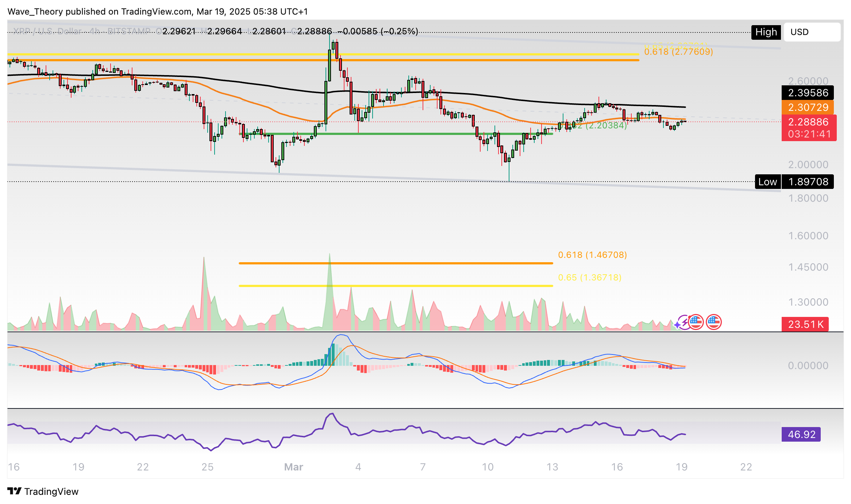Screen dimensions: 851x504
Task: Select the yellow 0.65 (1.36718) Fibonacci label
Action: coord(589,278)
